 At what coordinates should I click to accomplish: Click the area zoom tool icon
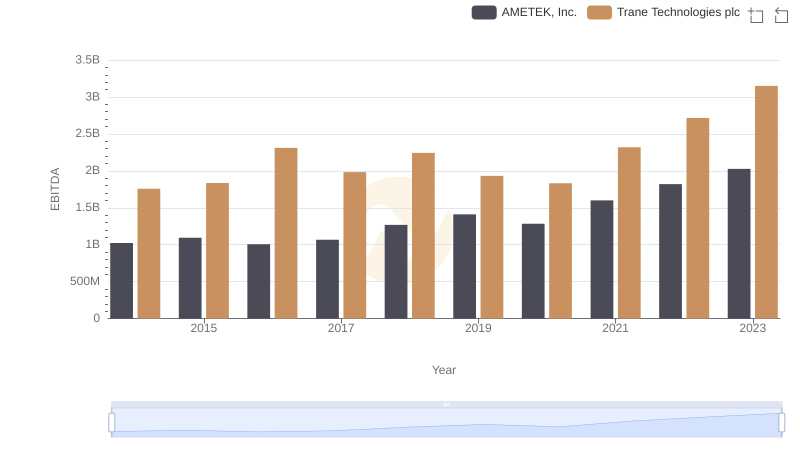coord(756,15)
